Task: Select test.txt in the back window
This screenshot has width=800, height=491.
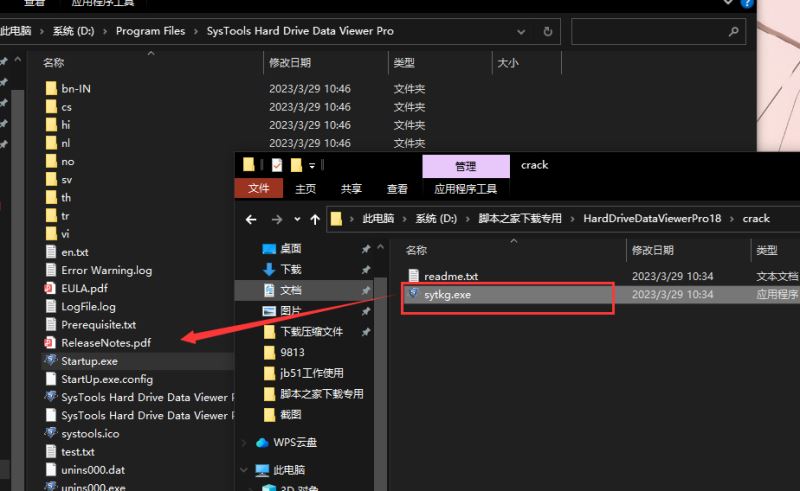Action: [77, 452]
